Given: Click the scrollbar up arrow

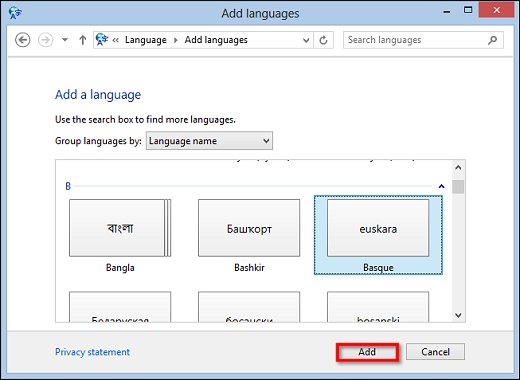Looking at the screenshot, I should click(458, 168).
